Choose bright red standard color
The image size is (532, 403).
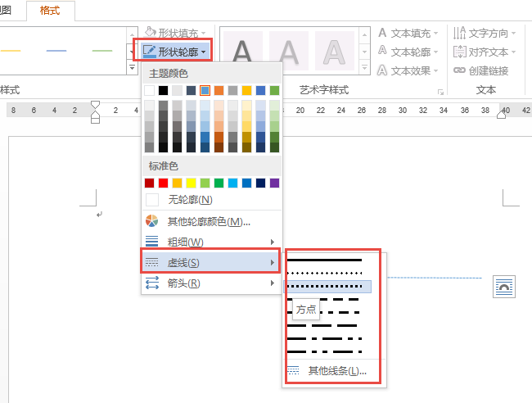[x=163, y=183]
